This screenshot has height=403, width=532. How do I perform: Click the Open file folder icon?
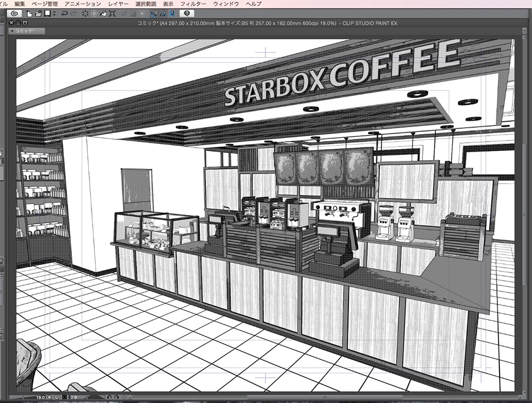pos(38,13)
